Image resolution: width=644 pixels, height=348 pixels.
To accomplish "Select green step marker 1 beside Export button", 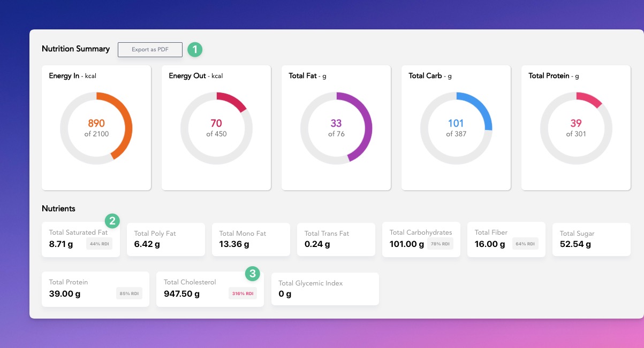I will pos(195,49).
